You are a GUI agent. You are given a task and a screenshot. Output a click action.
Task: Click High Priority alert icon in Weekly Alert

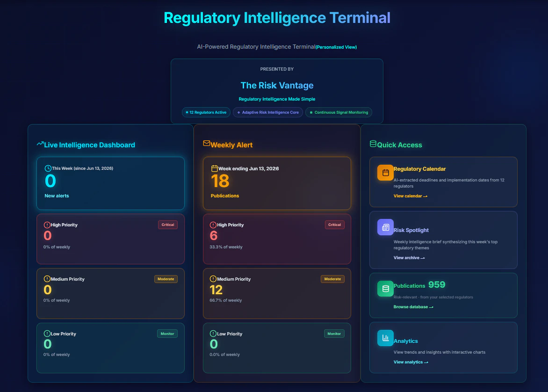coord(213,225)
